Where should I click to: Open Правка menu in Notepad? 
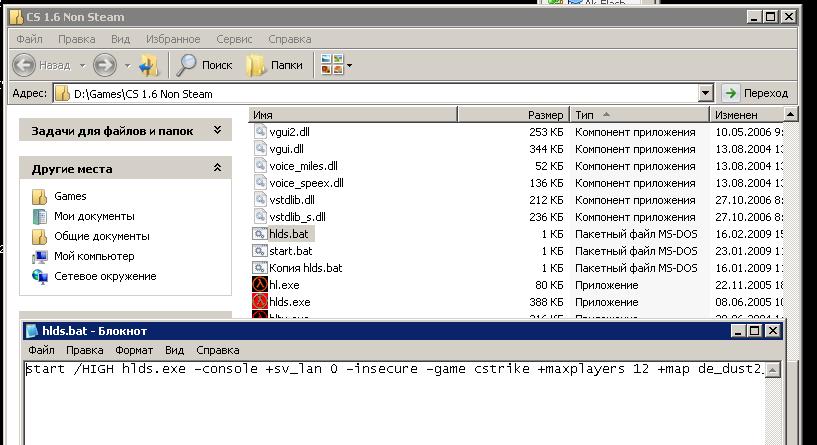(84, 350)
